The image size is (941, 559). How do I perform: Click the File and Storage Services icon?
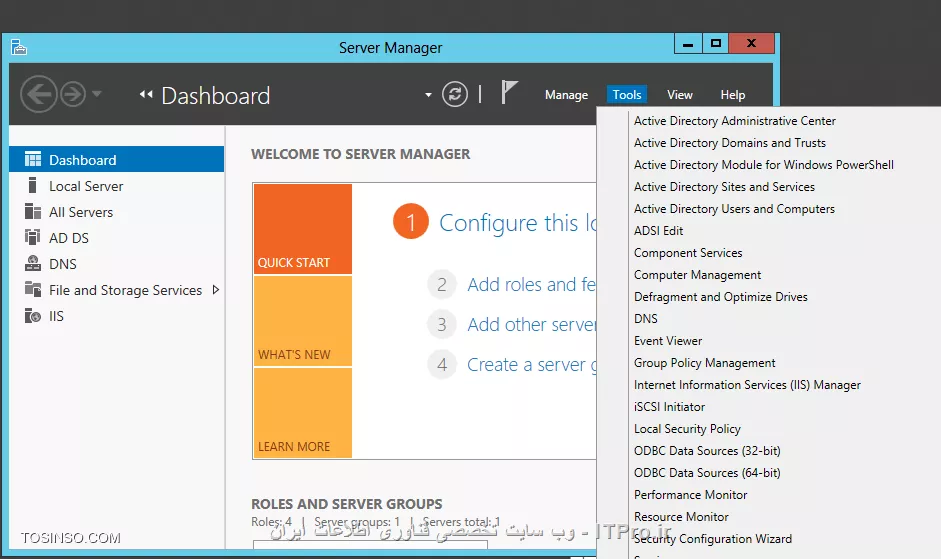(x=33, y=289)
